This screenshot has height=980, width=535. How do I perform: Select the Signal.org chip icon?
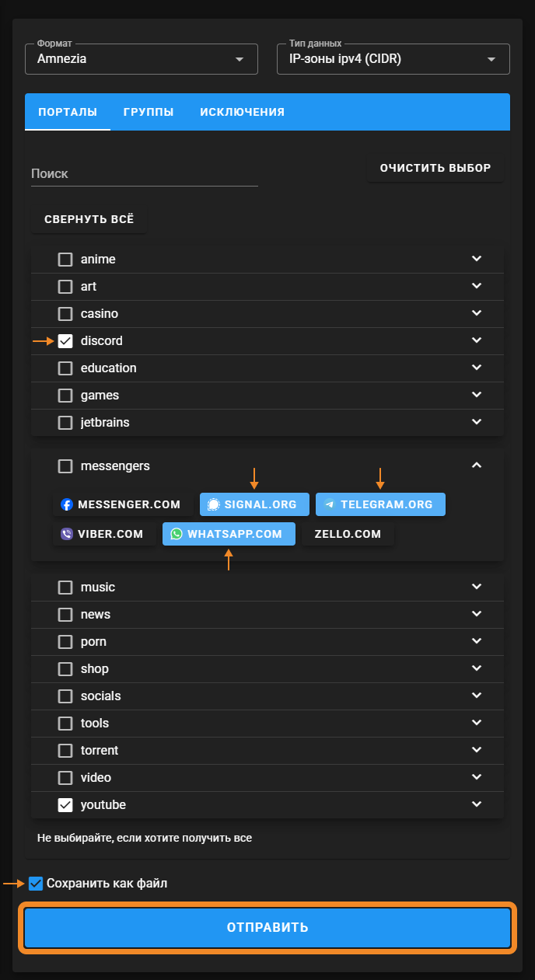click(x=214, y=504)
